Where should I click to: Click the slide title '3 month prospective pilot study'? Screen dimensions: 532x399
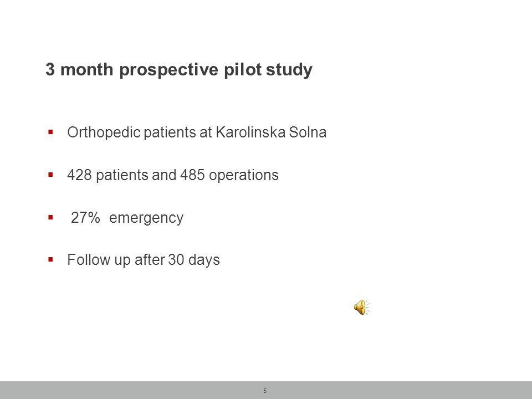coord(179,70)
